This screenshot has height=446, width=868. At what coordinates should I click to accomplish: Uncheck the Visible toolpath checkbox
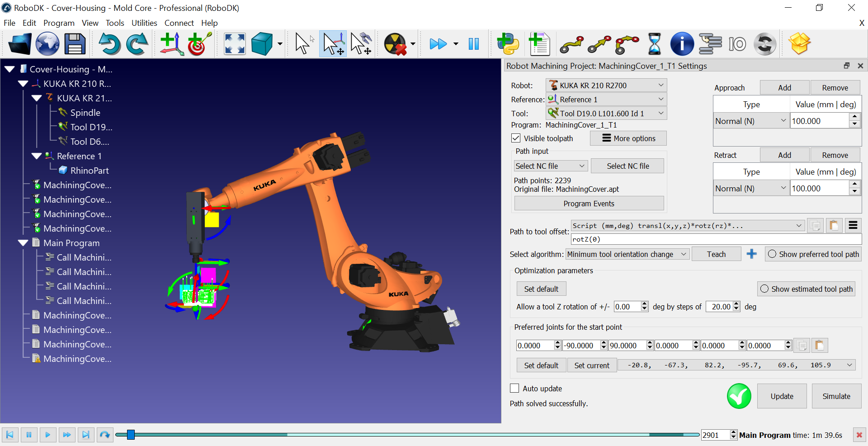point(515,138)
